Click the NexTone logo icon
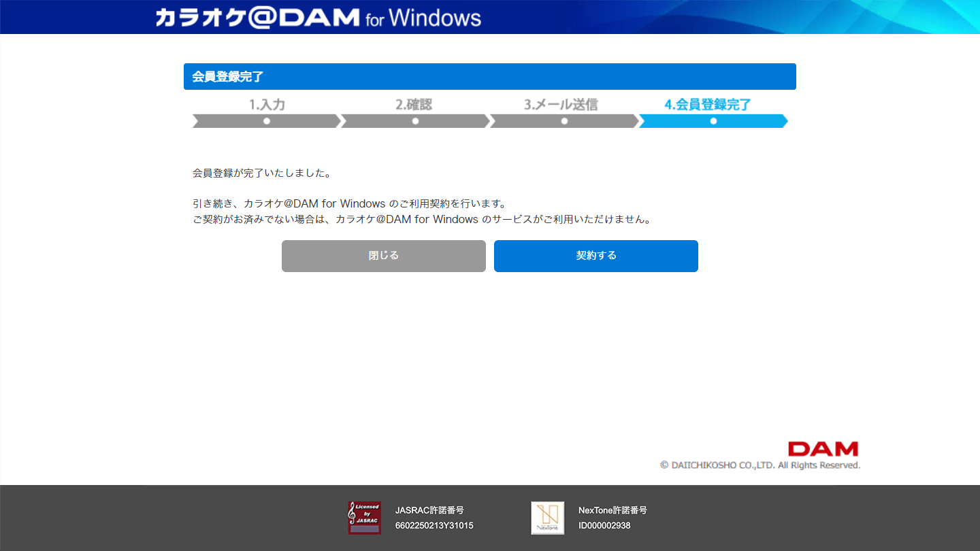This screenshot has width=980, height=551. tap(547, 518)
